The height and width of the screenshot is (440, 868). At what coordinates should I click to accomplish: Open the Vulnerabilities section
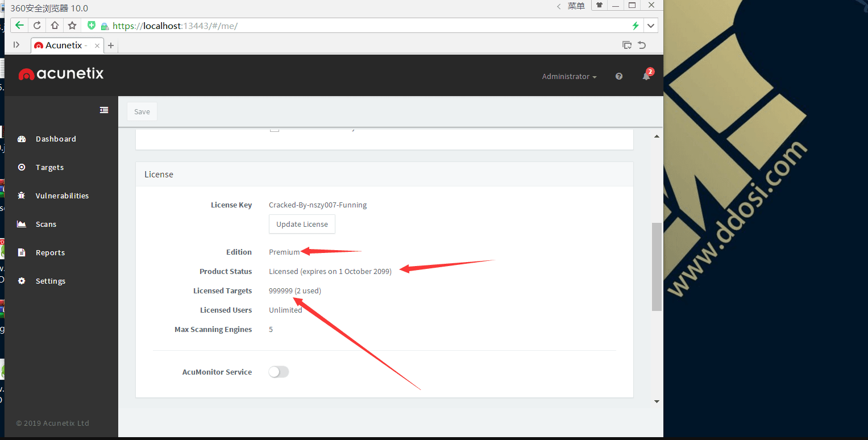tap(61, 196)
